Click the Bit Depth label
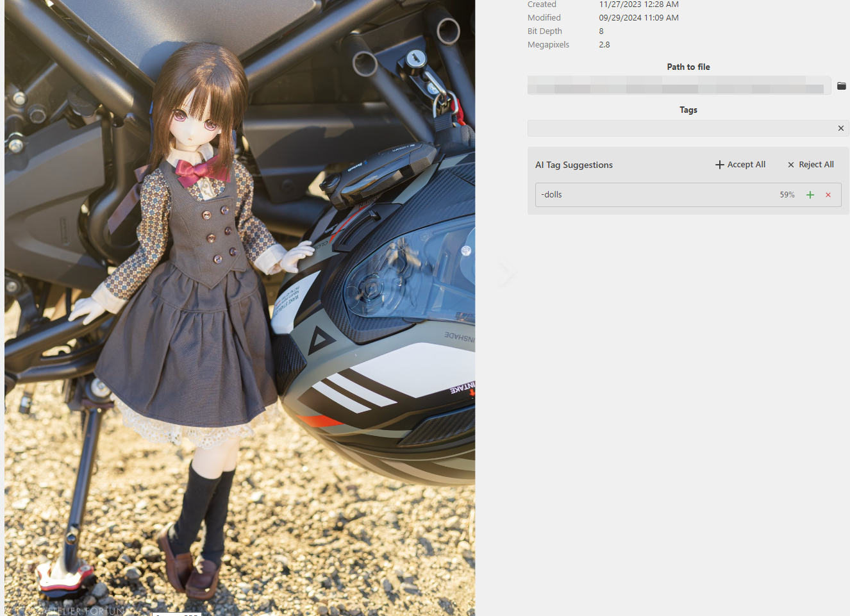This screenshot has width=850, height=616. [545, 31]
